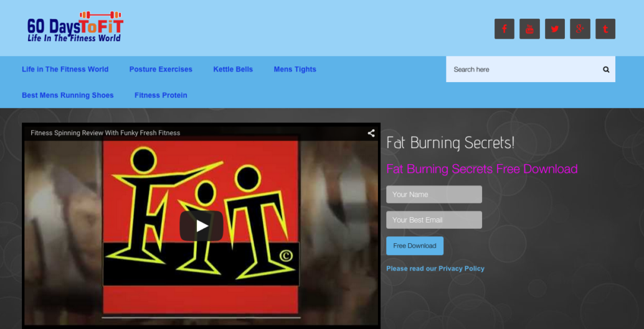Screen dimensions: 644x329
Task: Click the video title text
Action: coord(105,133)
